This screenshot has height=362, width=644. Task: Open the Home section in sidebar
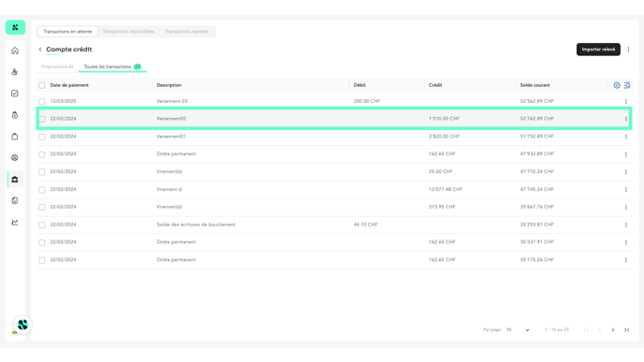15,51
